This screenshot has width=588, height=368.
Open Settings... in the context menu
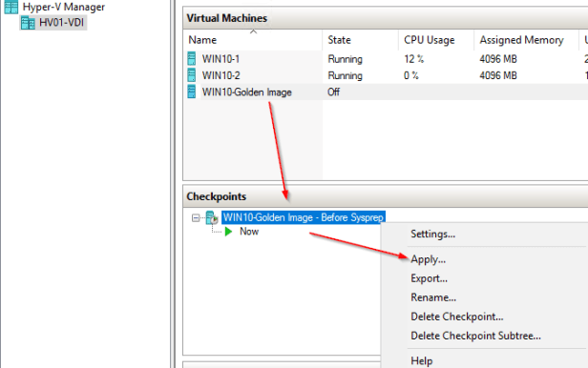[x=432, y=234]
